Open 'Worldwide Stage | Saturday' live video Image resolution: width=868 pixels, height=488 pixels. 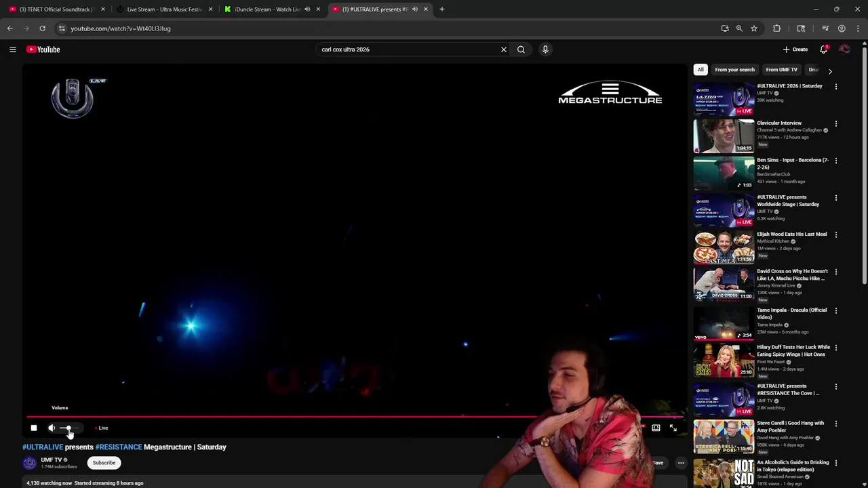pos(724,210)
